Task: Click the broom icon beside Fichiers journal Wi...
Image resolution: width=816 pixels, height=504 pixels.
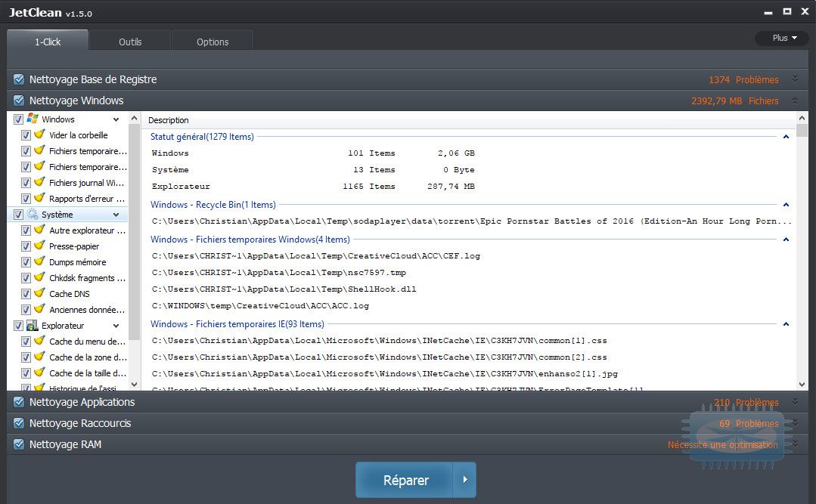Action: click(39, 182)
